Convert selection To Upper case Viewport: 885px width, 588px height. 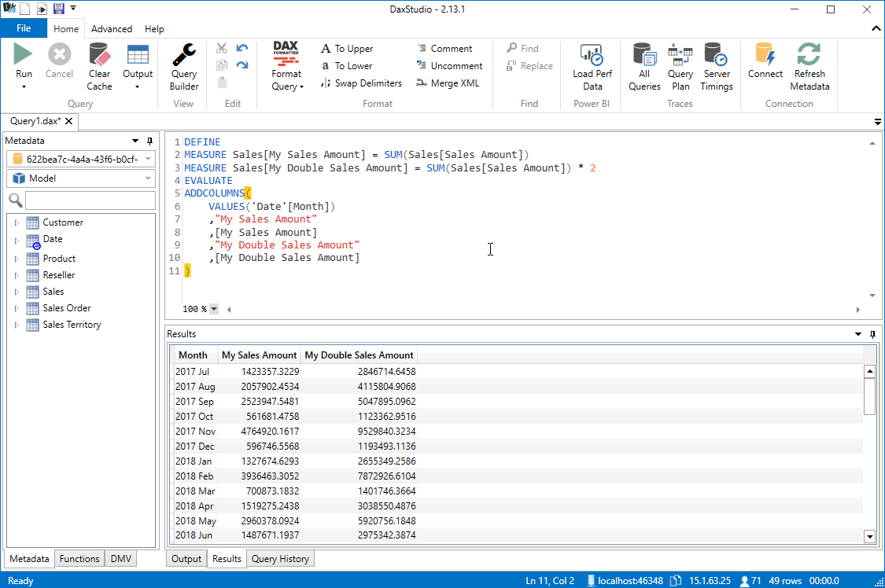(347, 49)
